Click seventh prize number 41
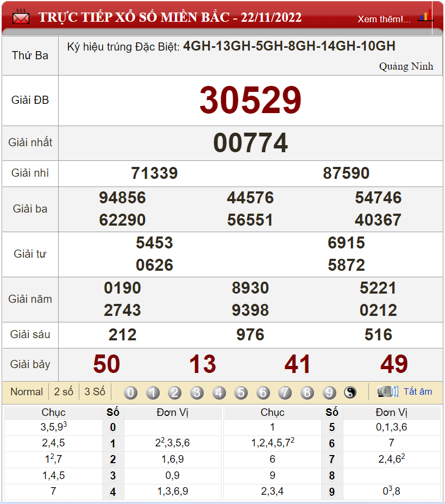445x504 pixels. click(x=298, y=364)
